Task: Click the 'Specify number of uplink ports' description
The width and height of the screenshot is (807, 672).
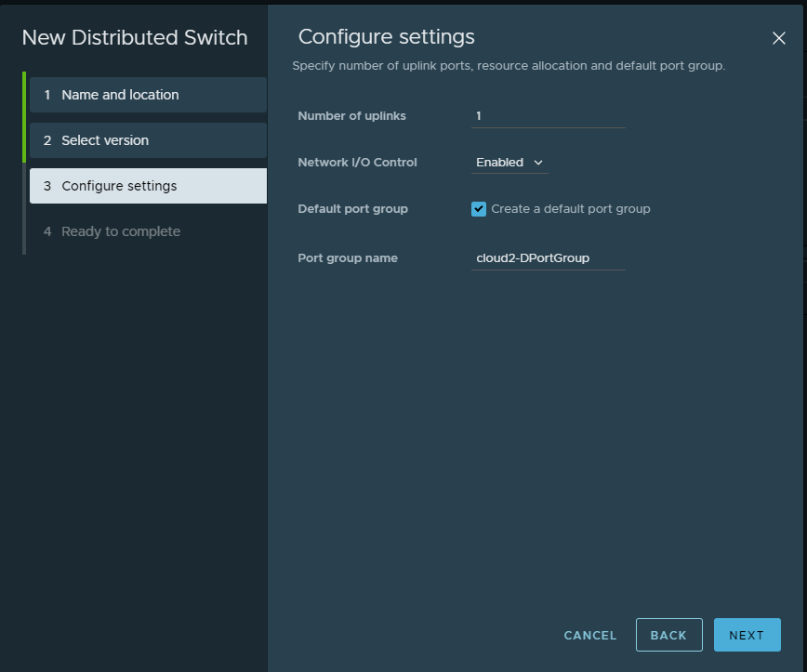Action: [x=509, y=66]
